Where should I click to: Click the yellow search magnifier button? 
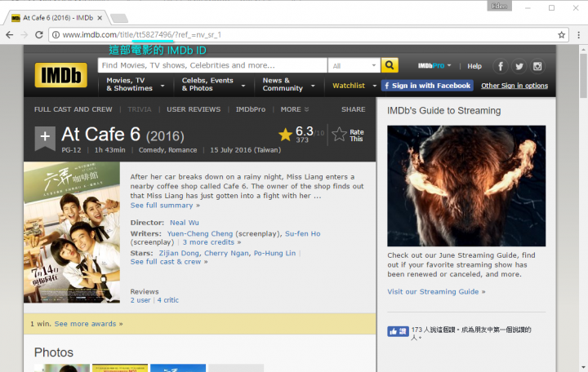(390, 65)
